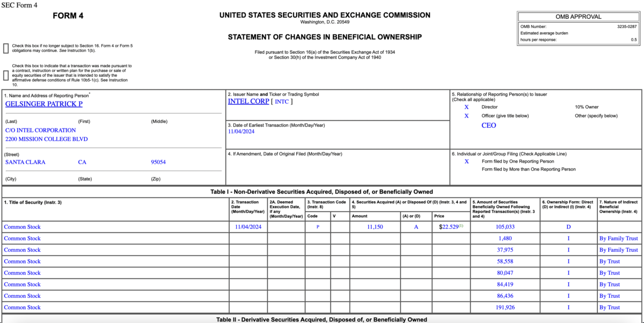The width and height of the screenshot is (644, 323).
Task: Click C/O INTEL CORPORATION address line
Action: click(x=41, y=130)
